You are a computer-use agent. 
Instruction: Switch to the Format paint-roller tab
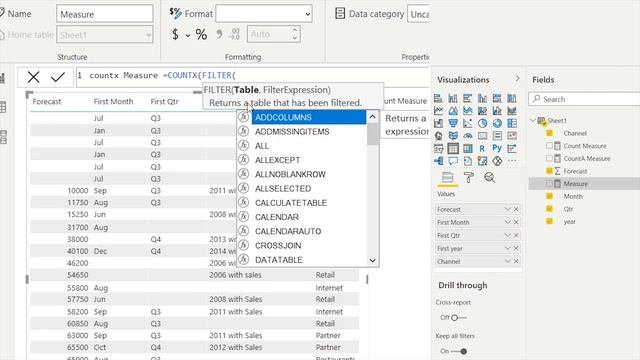pyautogui.click(x=469, y=178)
